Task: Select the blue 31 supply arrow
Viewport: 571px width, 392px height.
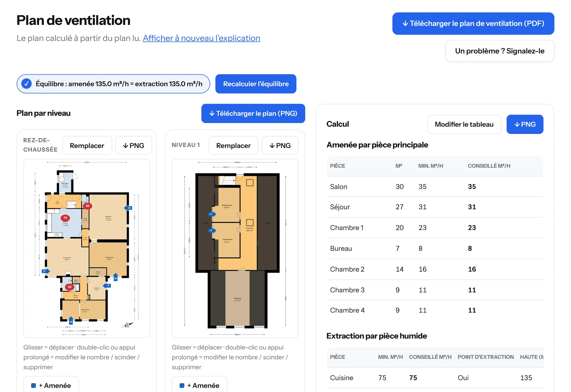Action: pos(46,271)
